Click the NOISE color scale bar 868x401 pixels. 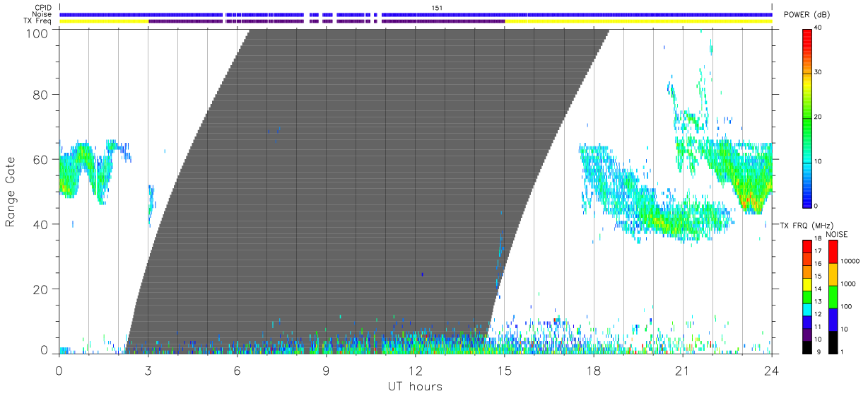tap(833, 297)
